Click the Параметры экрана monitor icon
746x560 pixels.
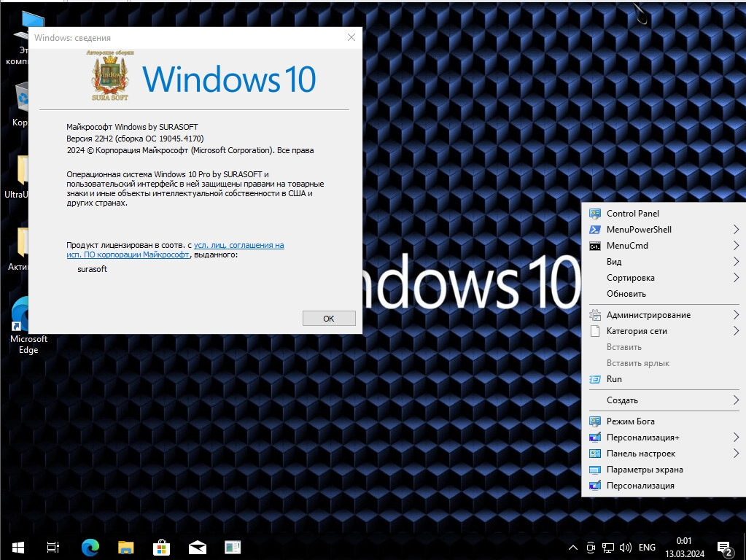click(594, 470)
